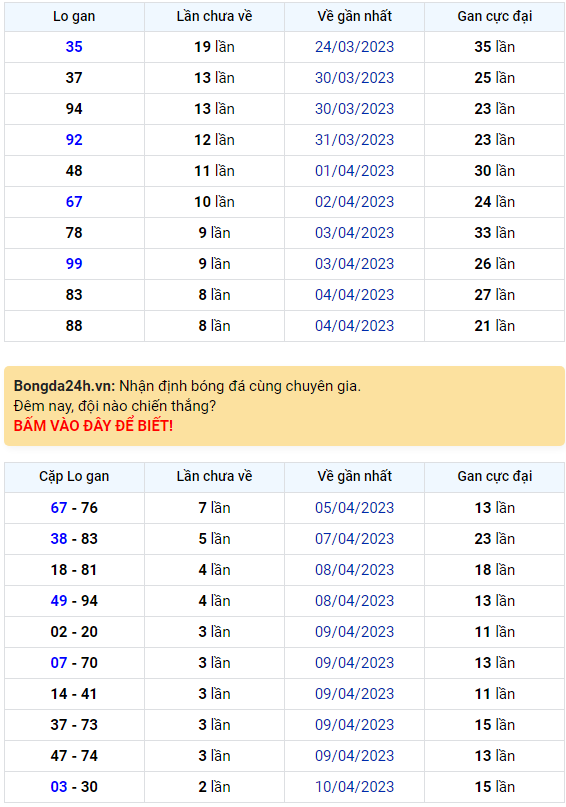Select the date 01/04/2023

[x=355, y=171]
